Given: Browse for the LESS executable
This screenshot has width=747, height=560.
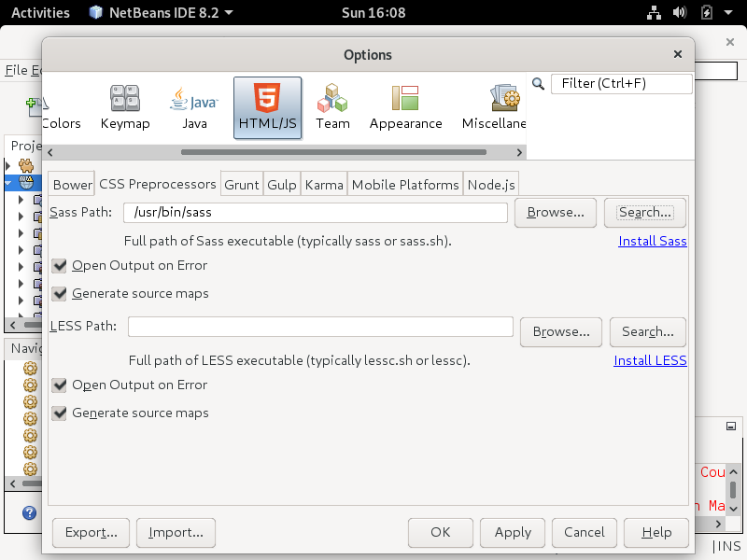Looking at the screenshot, I should (x=561, y=332).
